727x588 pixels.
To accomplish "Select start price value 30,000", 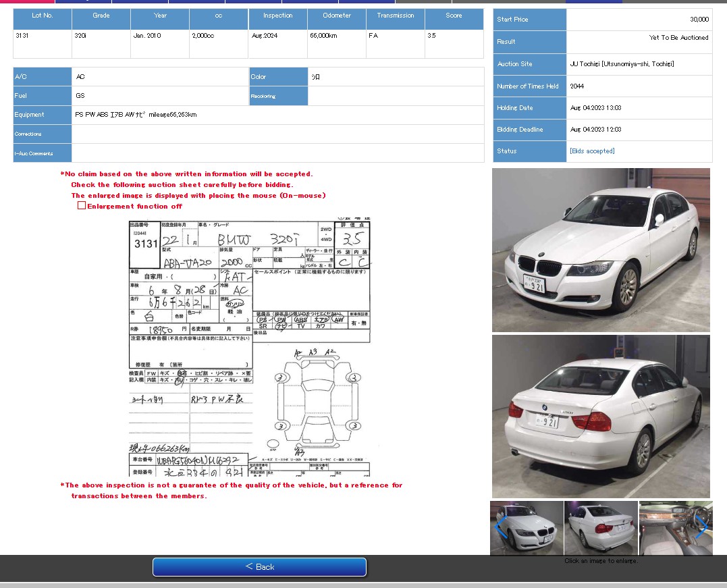I will [699, 20].
